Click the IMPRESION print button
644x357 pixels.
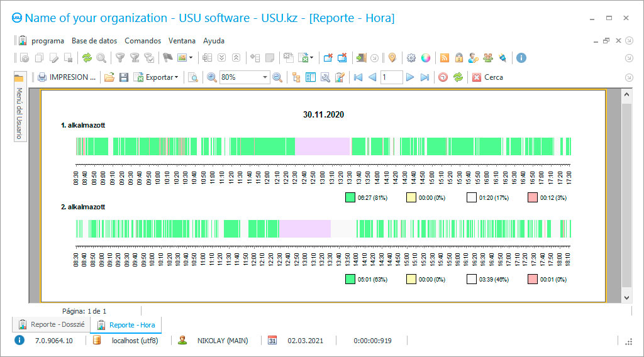(x=67, y=77)
